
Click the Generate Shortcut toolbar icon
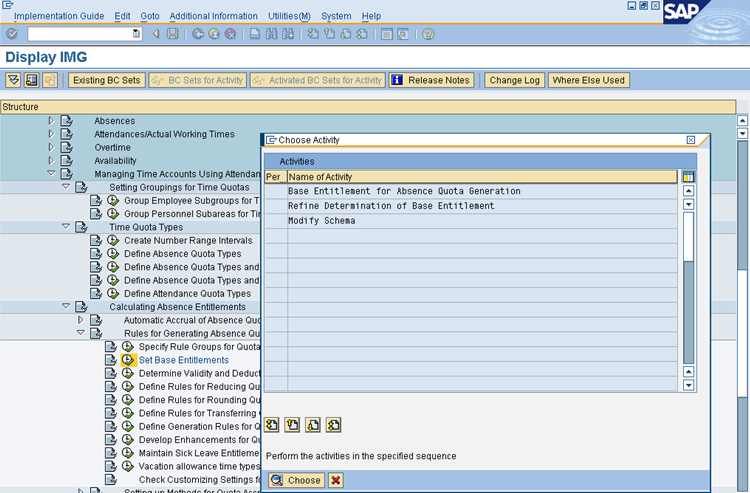point(403,34)
